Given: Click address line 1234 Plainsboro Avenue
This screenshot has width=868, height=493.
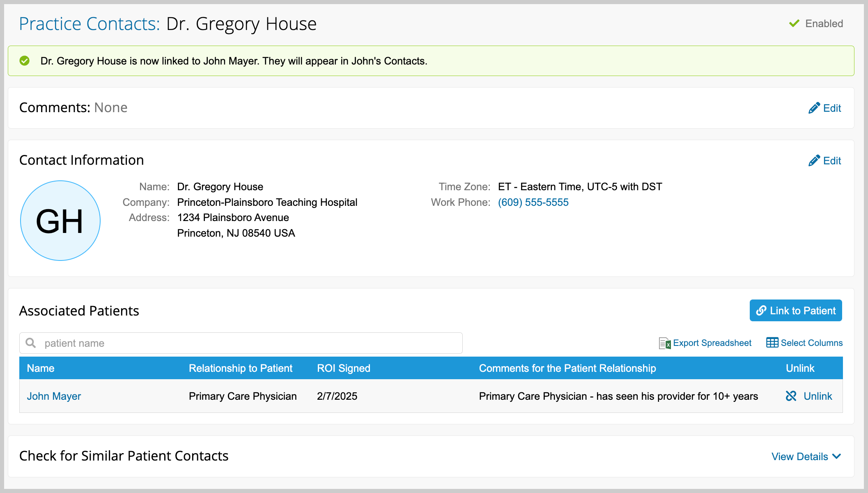Looking at the screenshot, I should [233, 217].
